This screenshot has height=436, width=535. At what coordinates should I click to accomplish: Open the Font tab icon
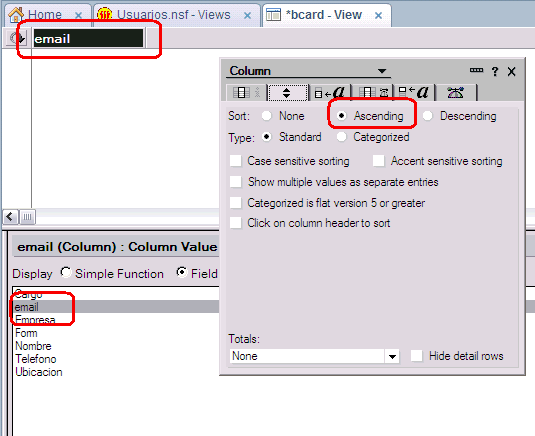330,92
